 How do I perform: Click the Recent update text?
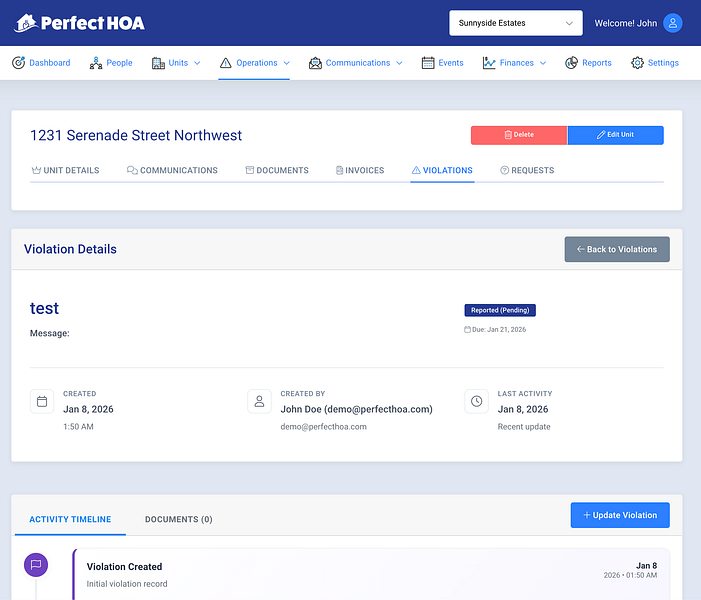(524, 427)
